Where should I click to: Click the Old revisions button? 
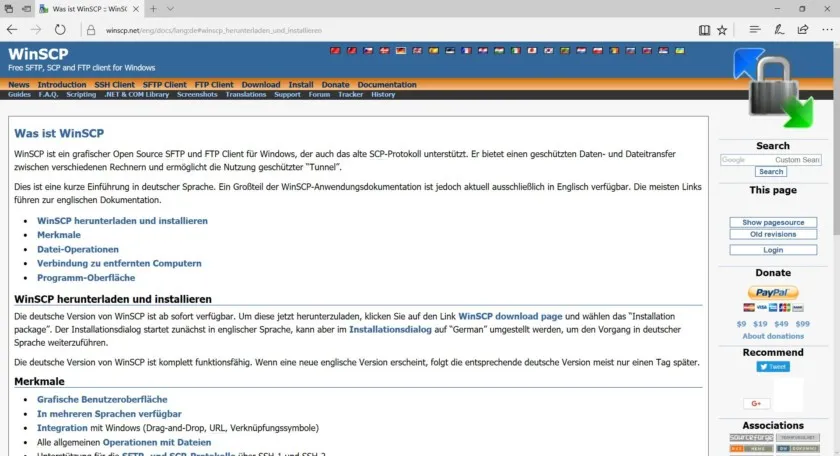[773, 234]
